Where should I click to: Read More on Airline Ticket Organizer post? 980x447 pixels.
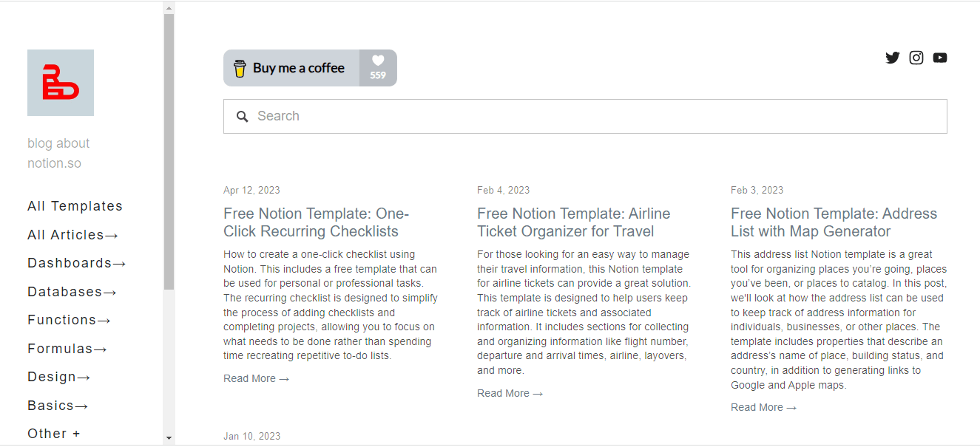[510, 393]
